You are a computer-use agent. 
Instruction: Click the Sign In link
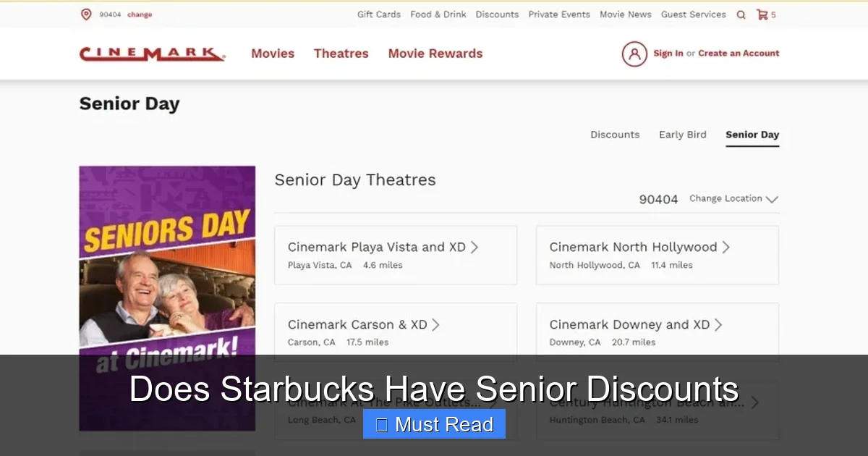(668, 54)
